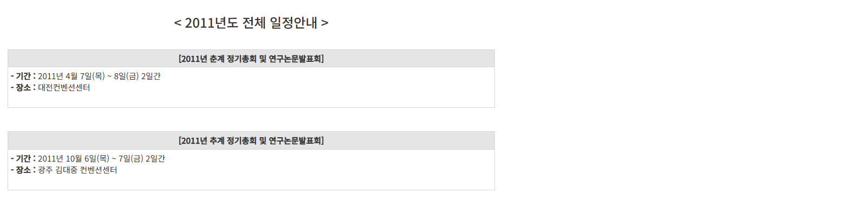Click the word 연구논문발표회 in the autumn header
The height and width of the screenshot is (205, 868).
[295, 140]
